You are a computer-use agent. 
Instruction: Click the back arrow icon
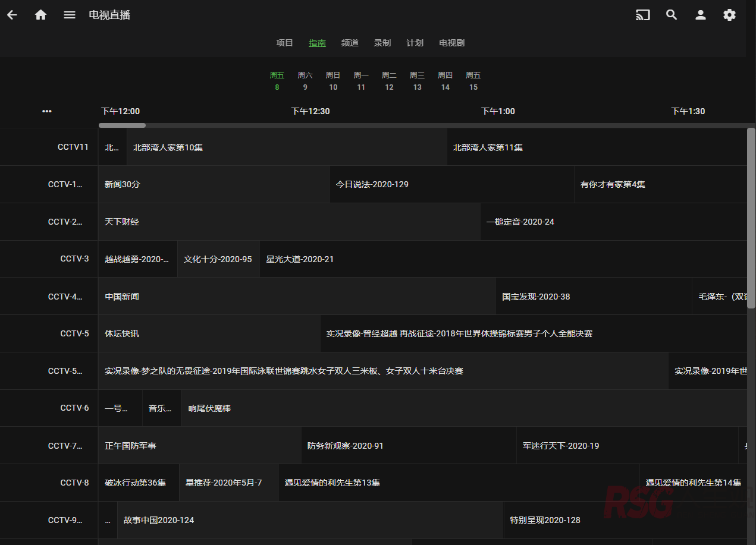[12, 15]
